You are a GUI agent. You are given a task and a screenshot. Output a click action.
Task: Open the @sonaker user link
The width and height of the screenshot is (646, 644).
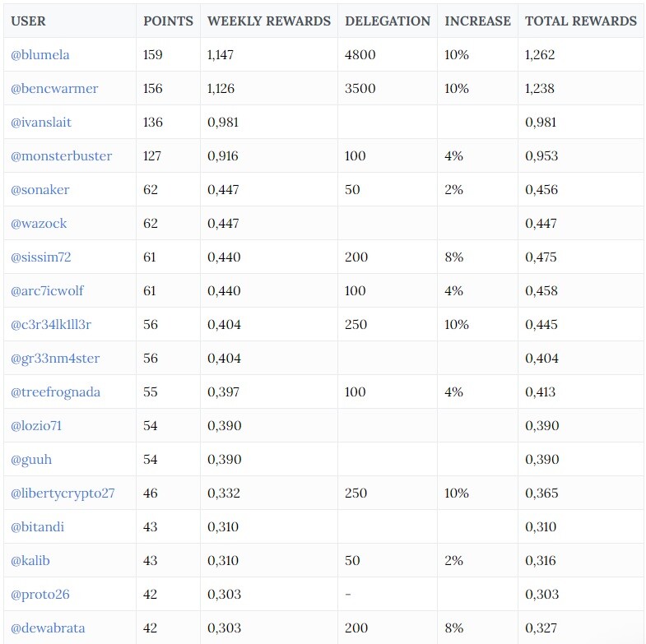tap(40, 190)
